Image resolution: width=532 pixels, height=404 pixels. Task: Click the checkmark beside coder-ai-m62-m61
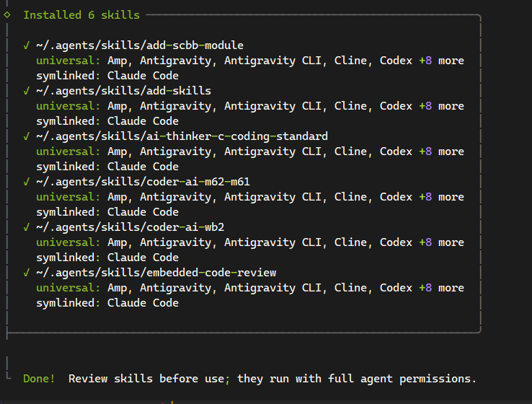pyautogui.click(x=27, y=182)
